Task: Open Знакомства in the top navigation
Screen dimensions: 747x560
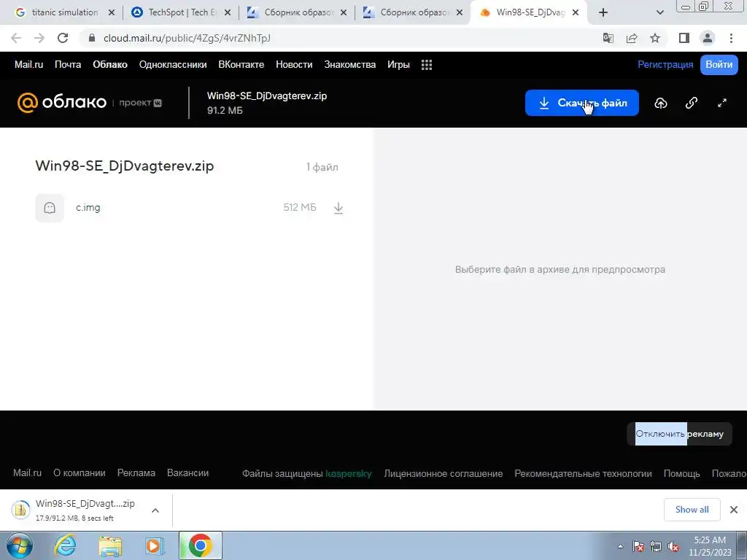Action: click(x=349, y=65)
